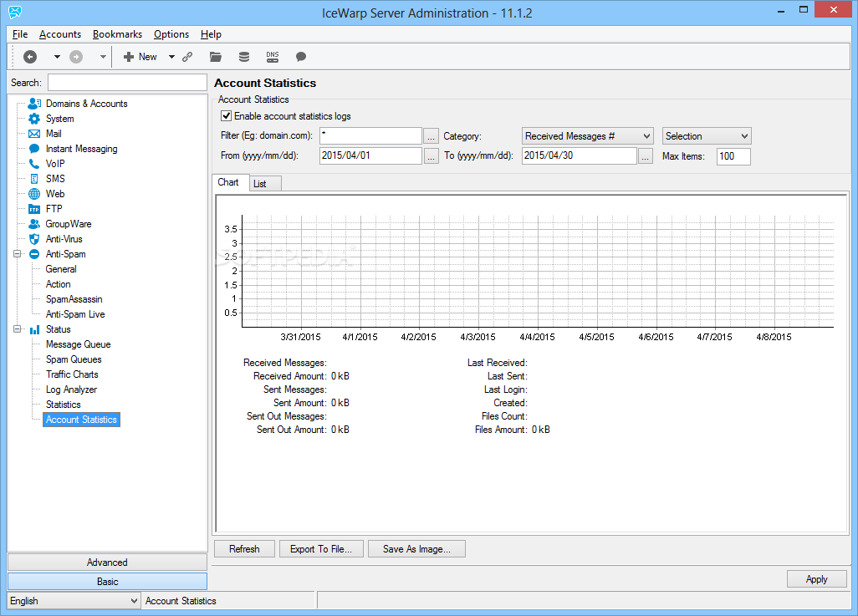Click the Web globe icon
858x616 pixels.
click(x=34, y=194)
